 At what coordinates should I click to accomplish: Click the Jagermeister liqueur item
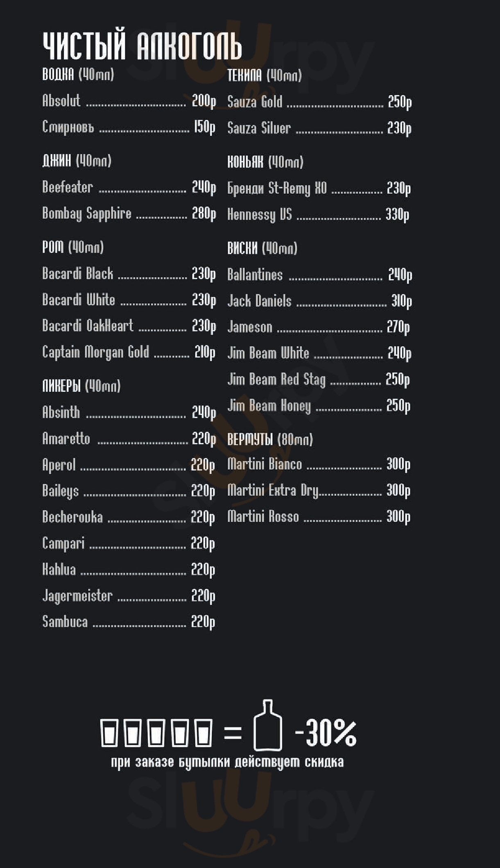[x=77, y=595]
